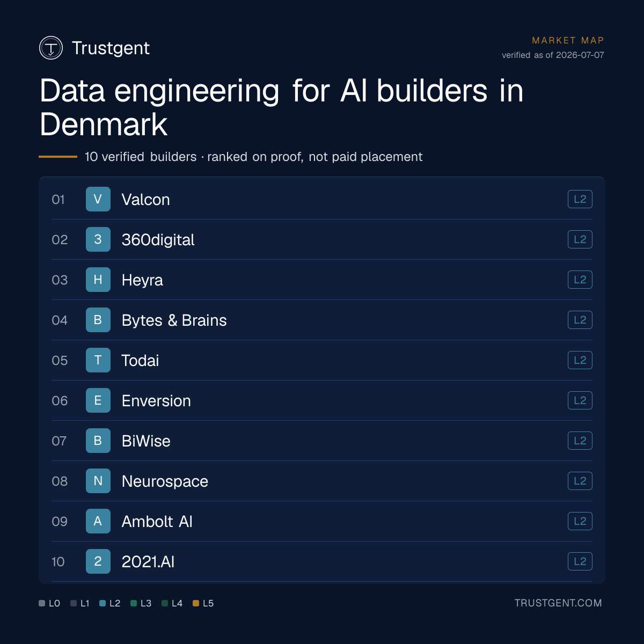Click the Valcon V avatar icon
Screen dimensions: 644x644
click(x=98, y=199)
